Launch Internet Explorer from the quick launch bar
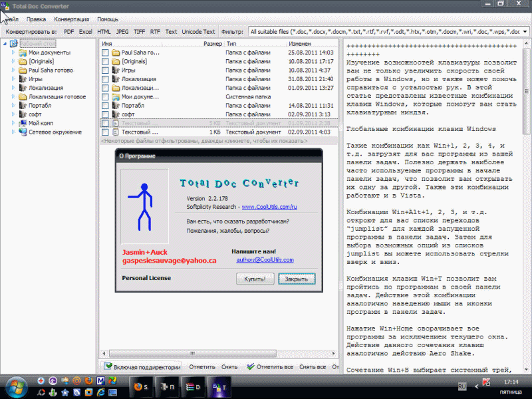Viewport: 532px width, 399px height. point(101,392)
